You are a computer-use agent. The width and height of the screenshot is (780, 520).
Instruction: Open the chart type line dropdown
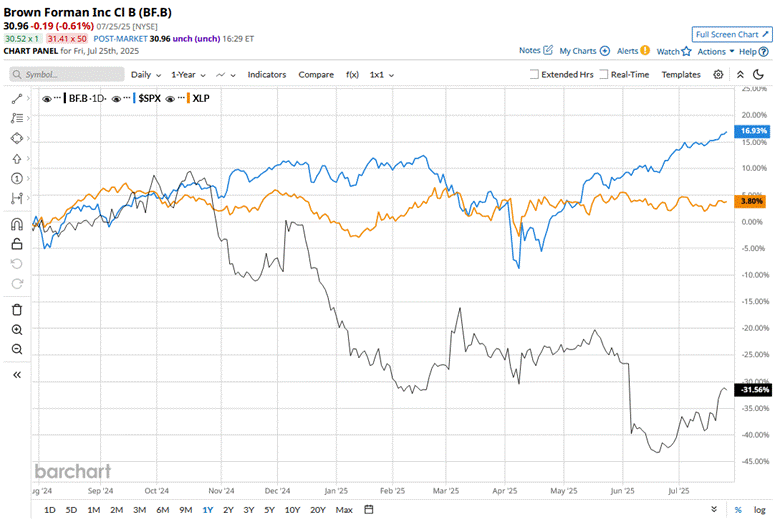coord(225,75)
